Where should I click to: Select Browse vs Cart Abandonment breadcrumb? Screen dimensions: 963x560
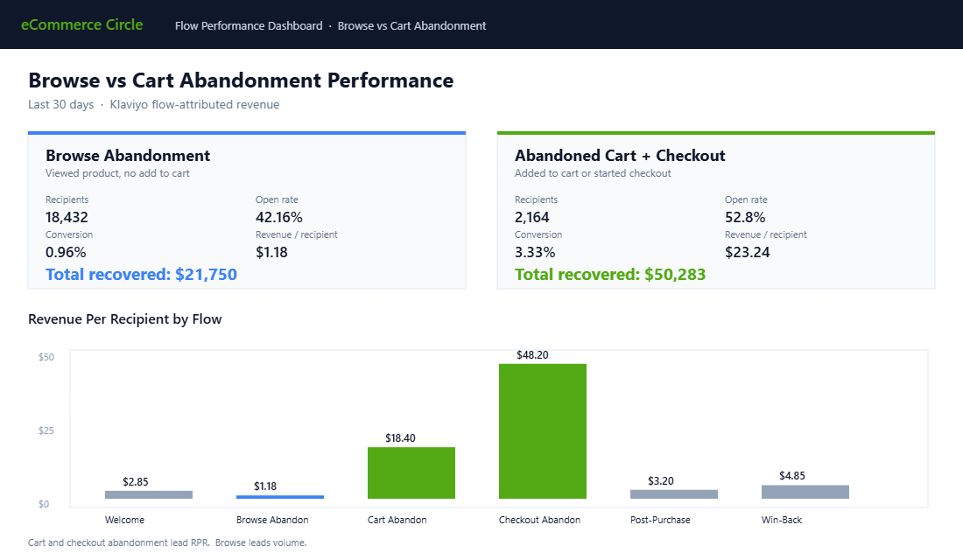click(411, 25)
